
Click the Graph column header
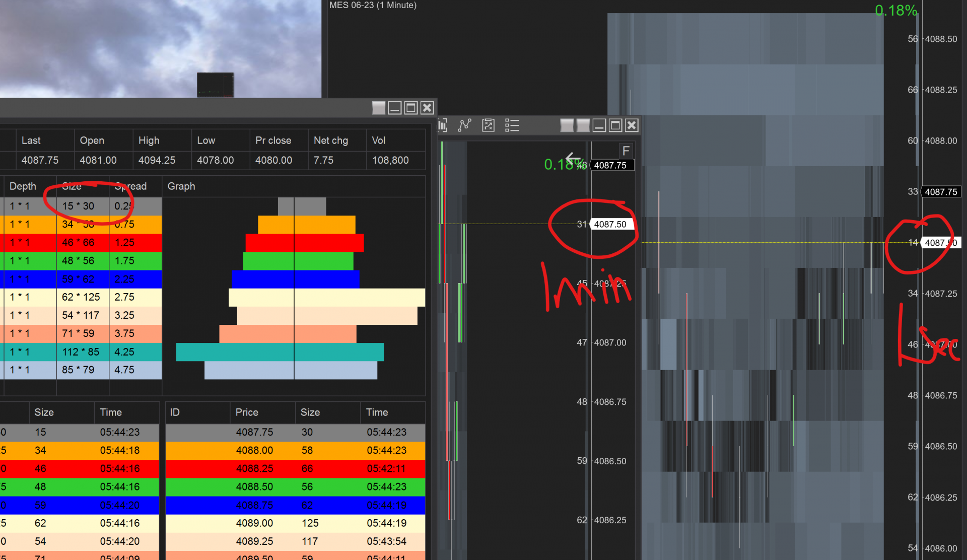[181, 186]
